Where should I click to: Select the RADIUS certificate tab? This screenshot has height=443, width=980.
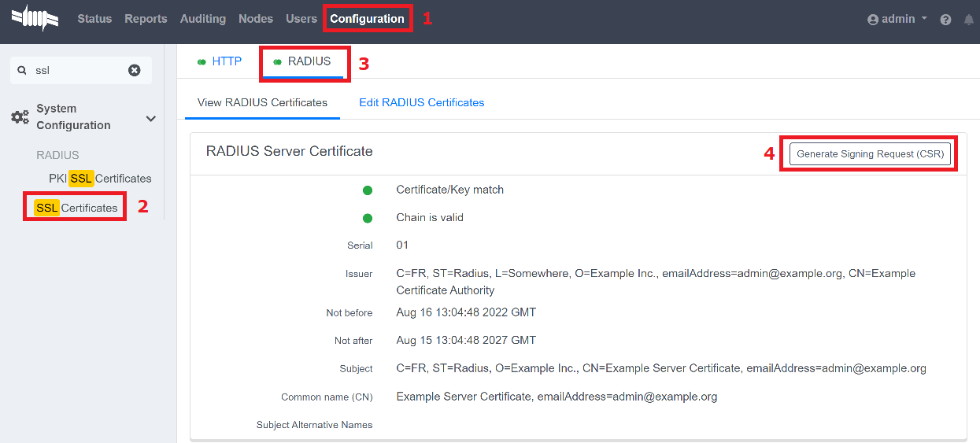304,61
